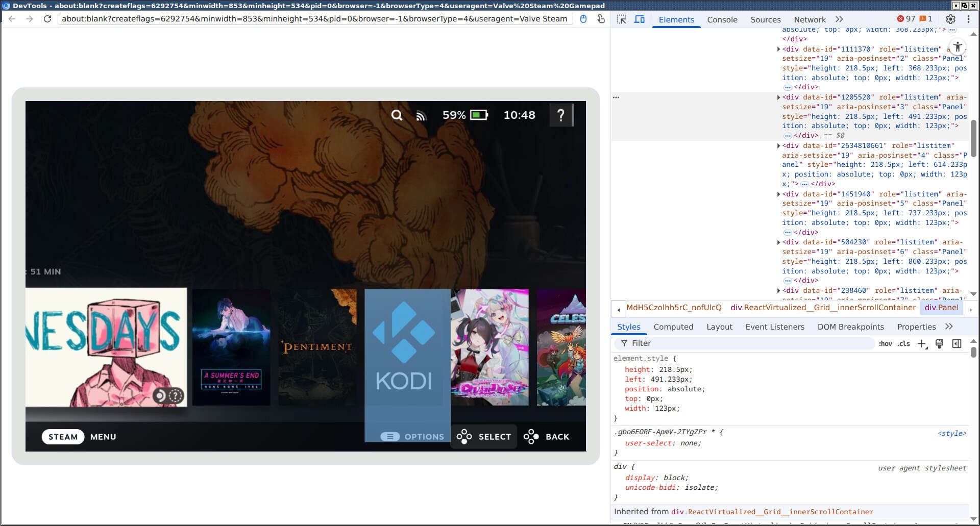Open DevTools settings gear
This screenshot has height=526, width=980.
[x=950, y=19]
